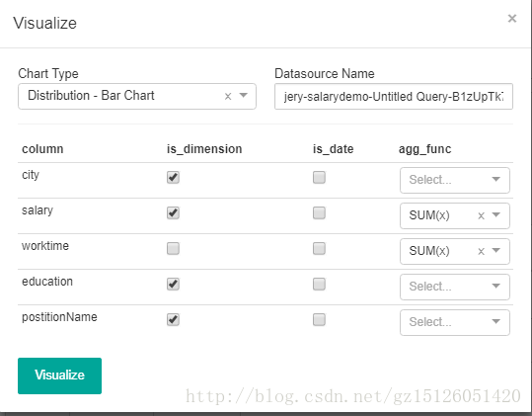
Task: Click the teal Visualize button
Action: 59,375
